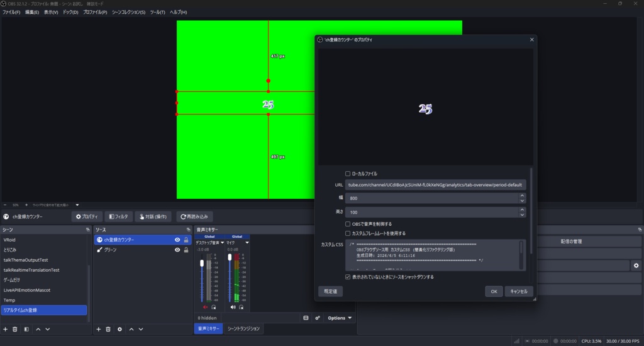Viewport: 644px width, 346px height.
Task: Open デスクトップ音声 channel dropdown arrow
Action: [x=222, y=243]
